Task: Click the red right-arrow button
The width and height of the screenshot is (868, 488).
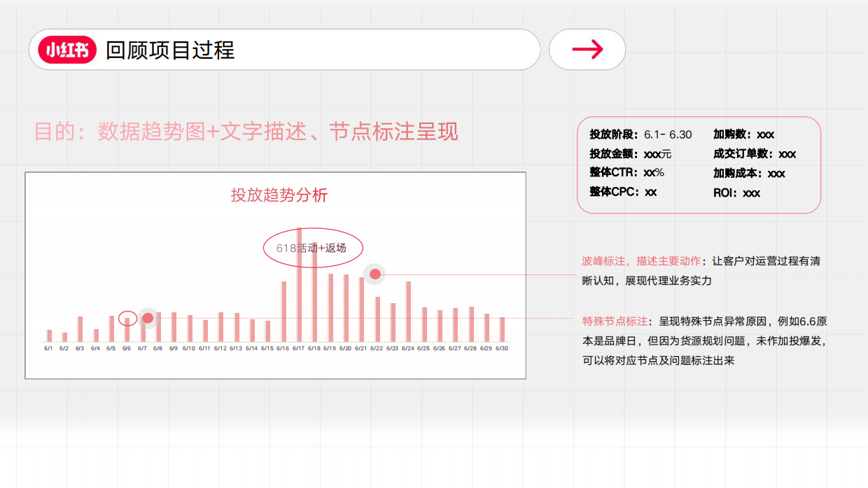Action: coord(587,50)
